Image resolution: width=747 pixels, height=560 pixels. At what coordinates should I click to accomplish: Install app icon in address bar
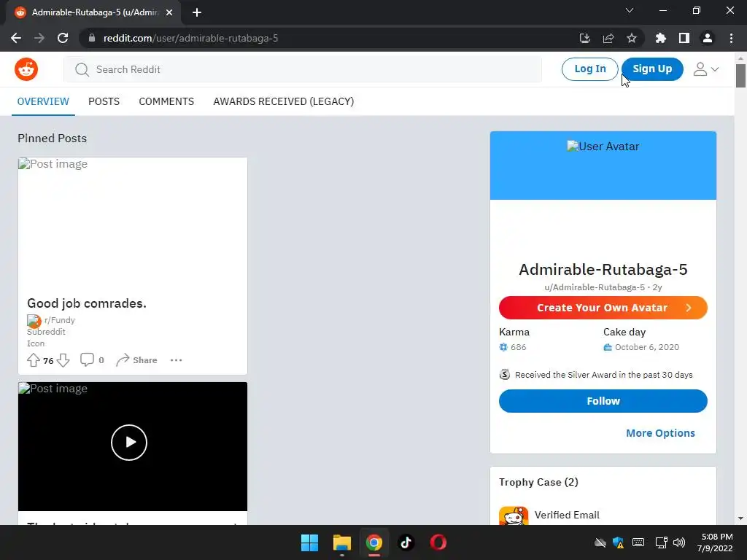click(x=585, y=38)
